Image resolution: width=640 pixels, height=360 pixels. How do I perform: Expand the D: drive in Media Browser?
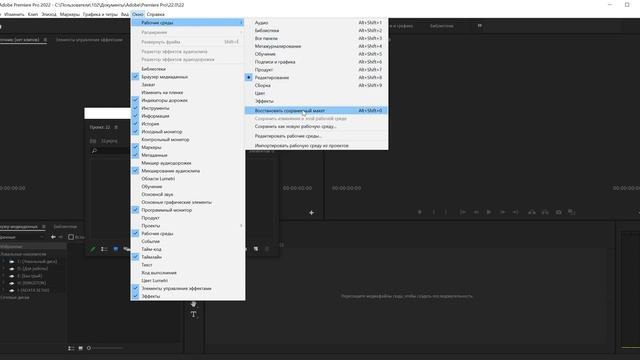point(4,269)
